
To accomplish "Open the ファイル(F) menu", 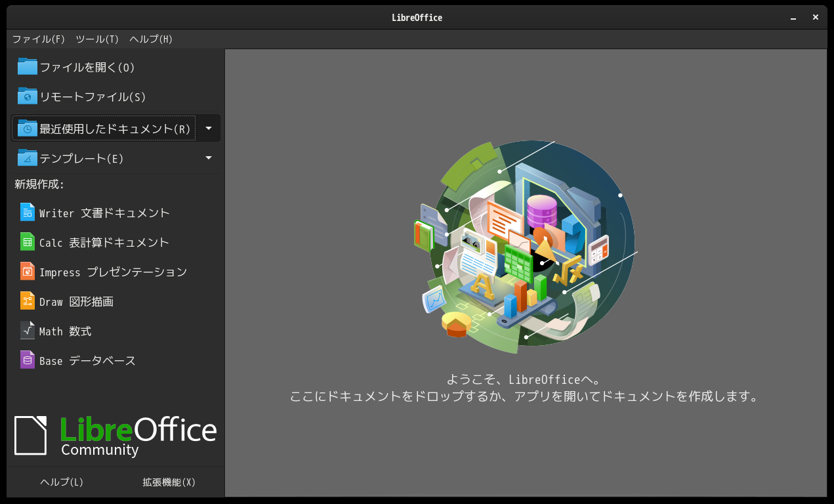I will click(39, 39).
